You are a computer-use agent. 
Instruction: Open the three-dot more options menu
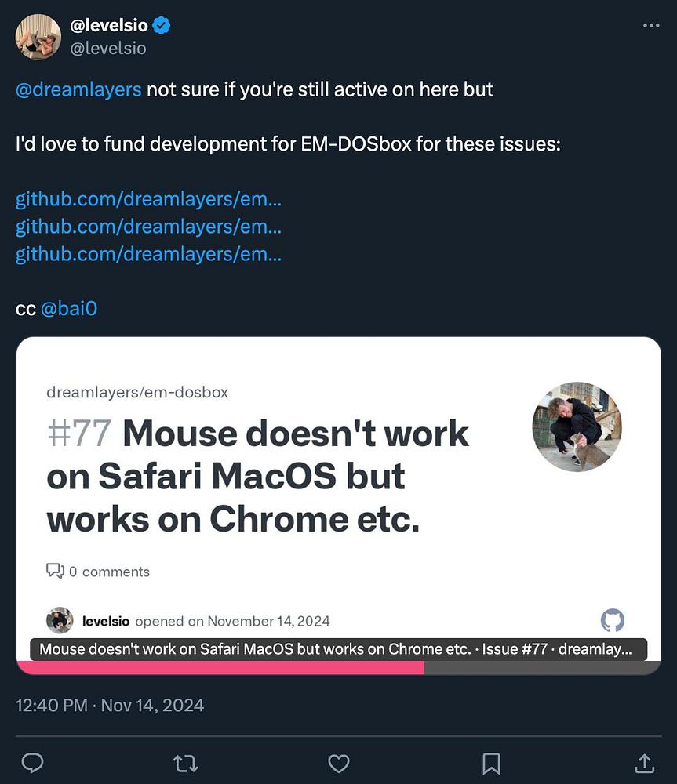pyautogui.click(x=651, y=26)
